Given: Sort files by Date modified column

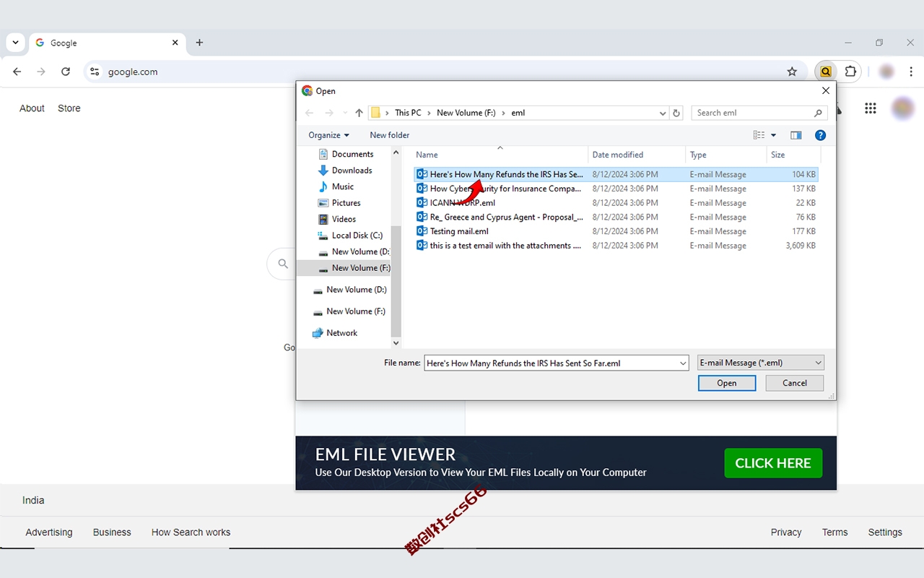Looking at the screenshot, I should [637, 155].
